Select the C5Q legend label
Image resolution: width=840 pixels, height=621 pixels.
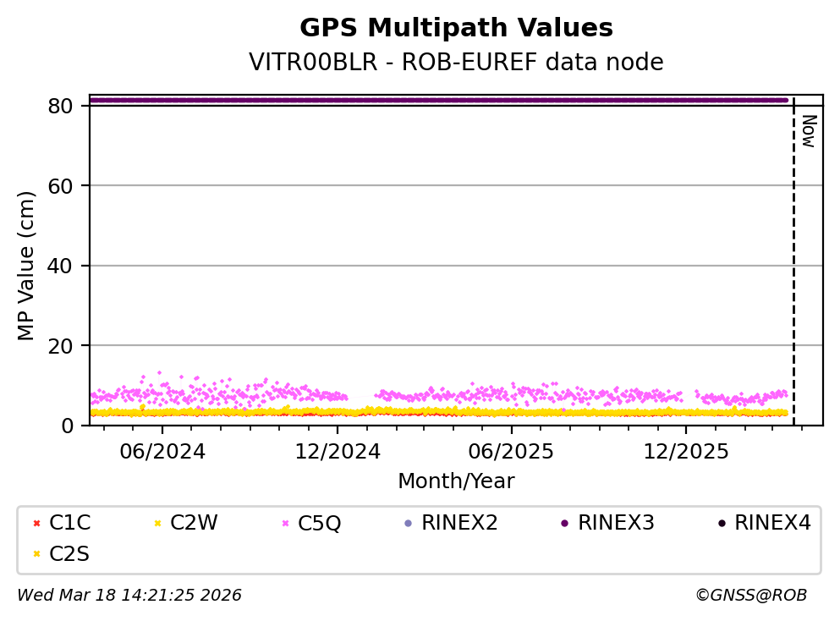(x=320, y=524)
